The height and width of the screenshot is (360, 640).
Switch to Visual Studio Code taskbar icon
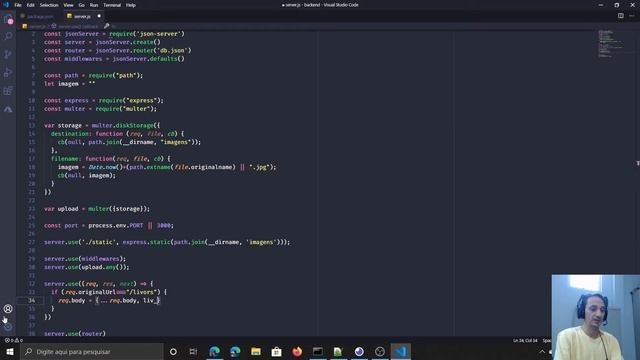coord(400,351)
